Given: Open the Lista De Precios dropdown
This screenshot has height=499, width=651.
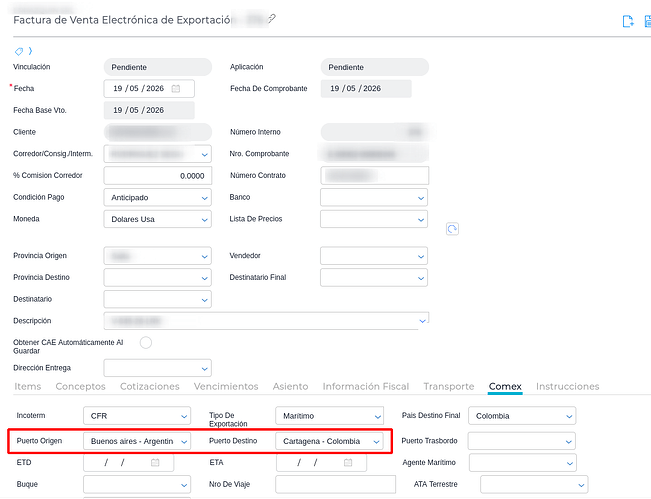Looking at the screenshot, I should pos(374,219).
